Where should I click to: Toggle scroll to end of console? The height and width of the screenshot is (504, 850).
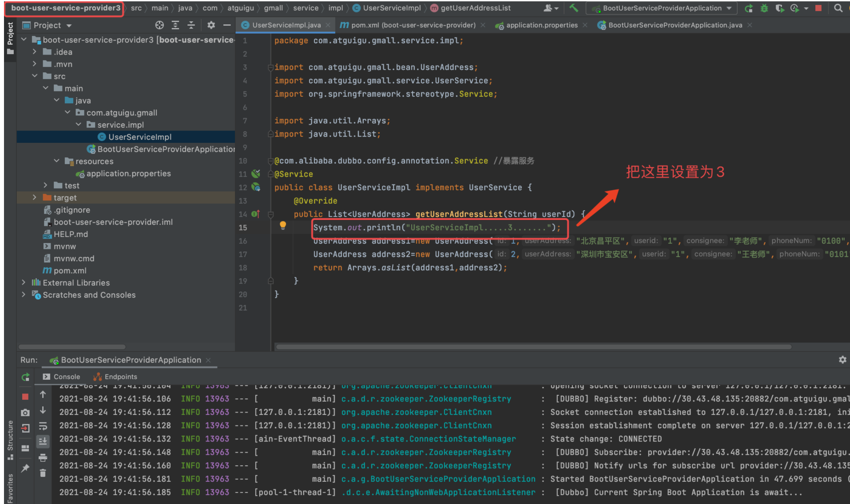click(43, 441)
